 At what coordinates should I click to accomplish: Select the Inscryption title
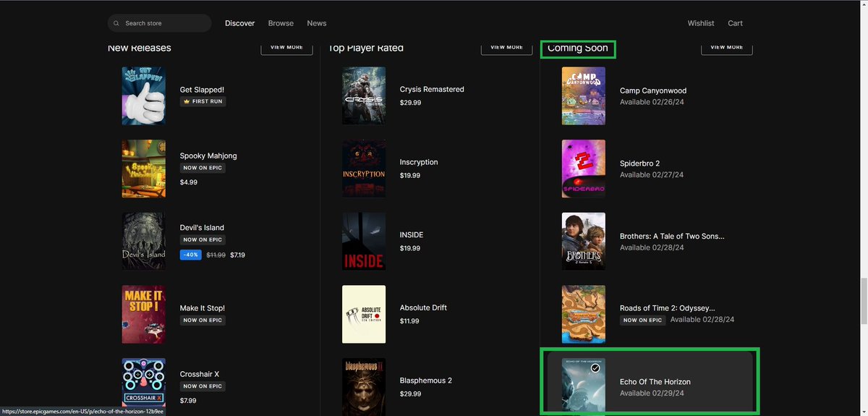coord(419,162)
